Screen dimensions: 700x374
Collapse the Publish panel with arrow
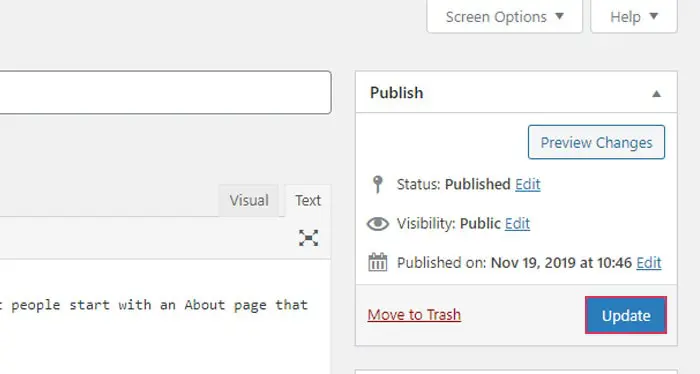coord(656,94)
